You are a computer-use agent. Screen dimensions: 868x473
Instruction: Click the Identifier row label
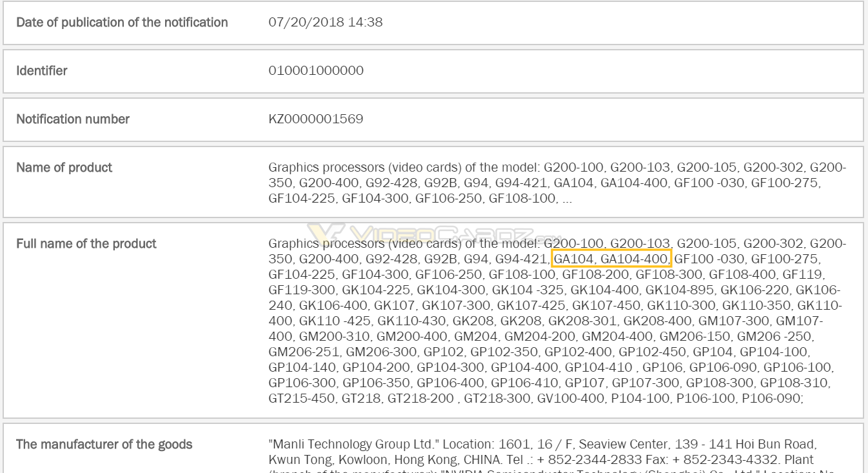(42, 71)
